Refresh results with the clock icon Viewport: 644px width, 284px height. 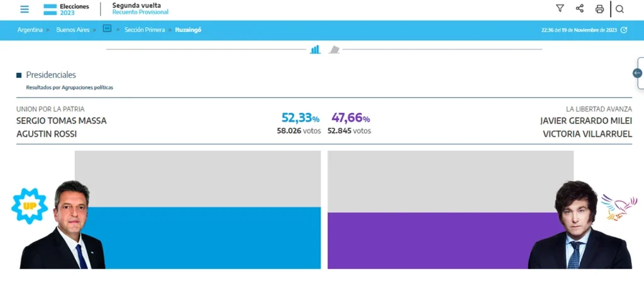pyautogui.click(x=624, y=30)
